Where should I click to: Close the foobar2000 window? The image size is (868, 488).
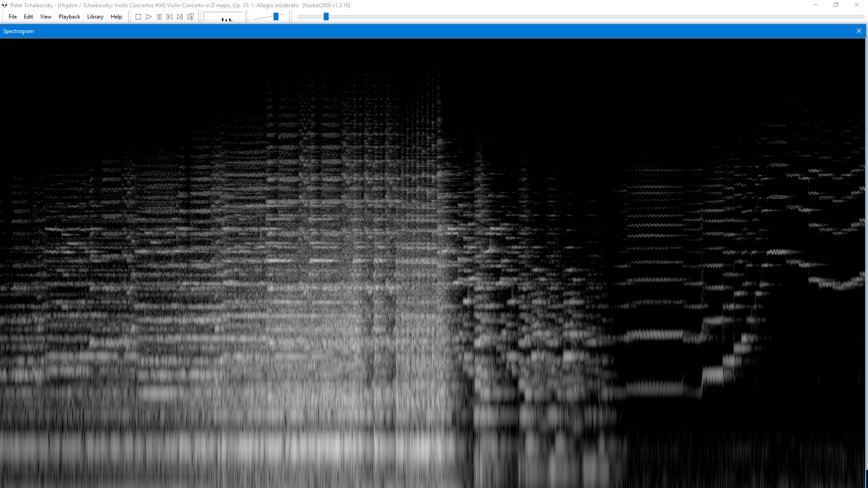[x=857, y=5]
